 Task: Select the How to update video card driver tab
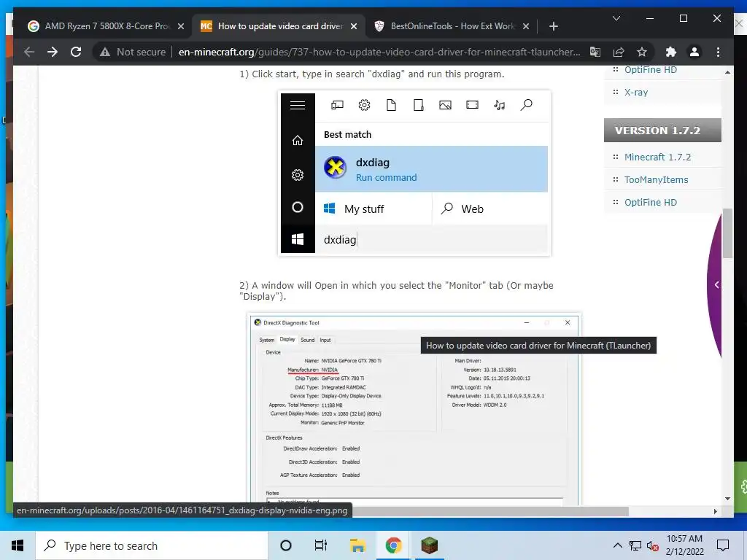(279, 26)
